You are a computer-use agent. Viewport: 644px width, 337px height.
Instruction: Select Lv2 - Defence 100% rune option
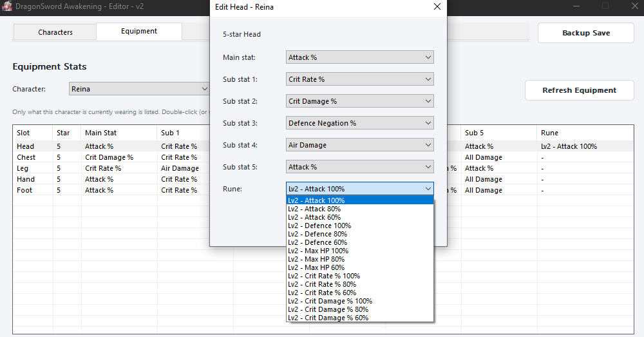[x=360, y=226]
